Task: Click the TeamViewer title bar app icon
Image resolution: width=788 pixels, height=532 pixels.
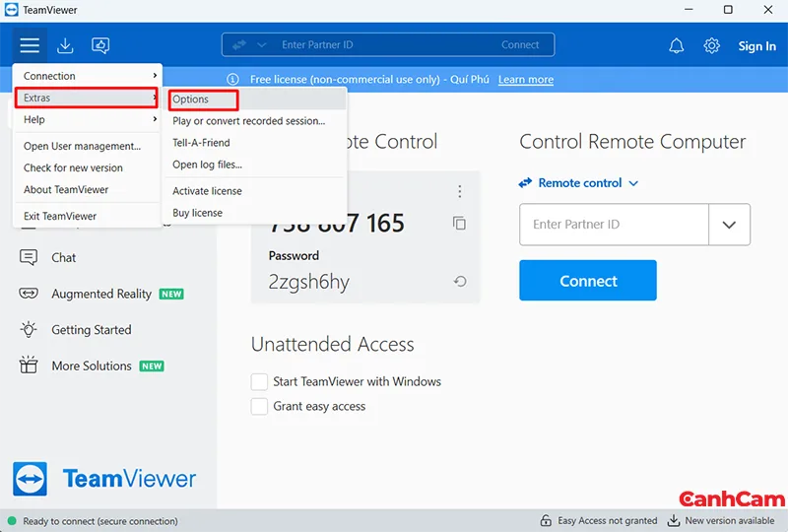Action: [11, 10]
